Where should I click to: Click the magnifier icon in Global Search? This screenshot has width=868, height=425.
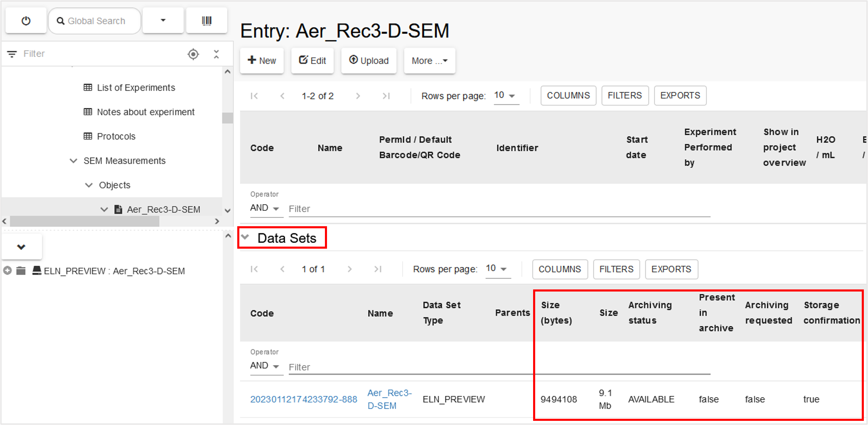pos(61,21)
